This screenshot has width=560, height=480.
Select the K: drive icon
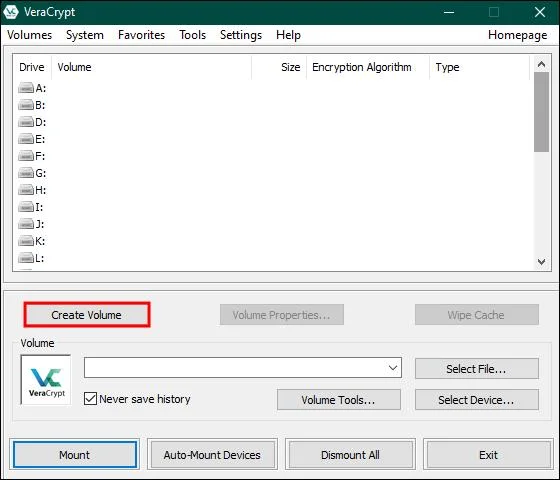[26, 241]
